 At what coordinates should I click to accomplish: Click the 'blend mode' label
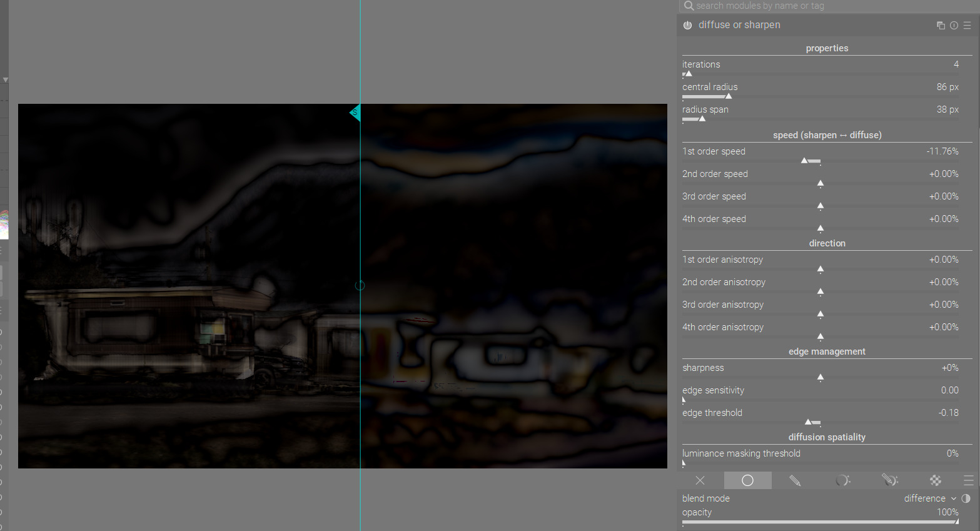[706, 498]
